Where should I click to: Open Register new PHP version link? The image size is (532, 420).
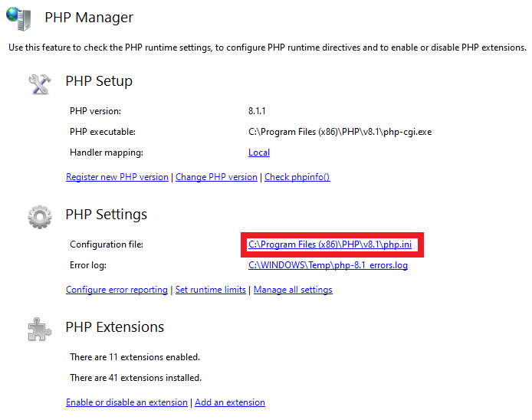click(117, 177)
